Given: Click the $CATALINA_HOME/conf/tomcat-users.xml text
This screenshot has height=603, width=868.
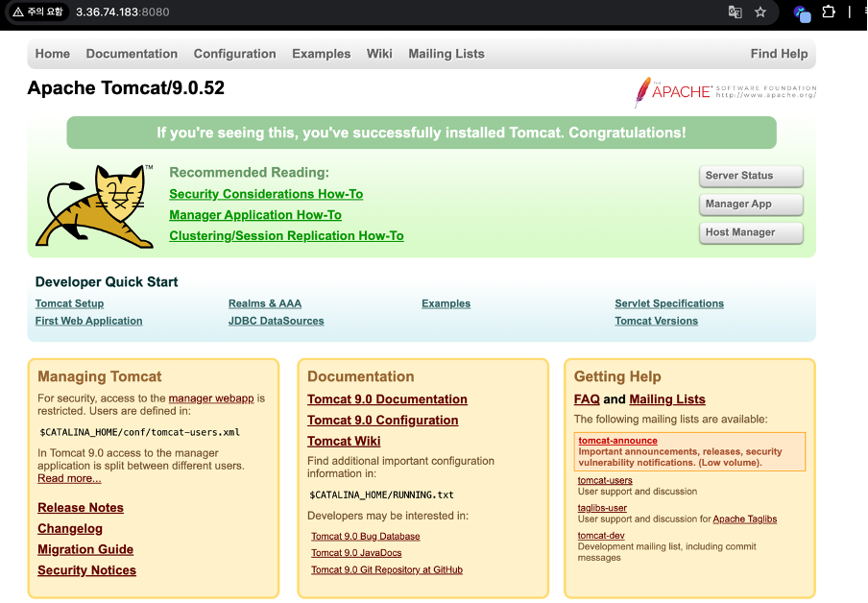Looking at the screenshot, I should [x=139, y=432].
